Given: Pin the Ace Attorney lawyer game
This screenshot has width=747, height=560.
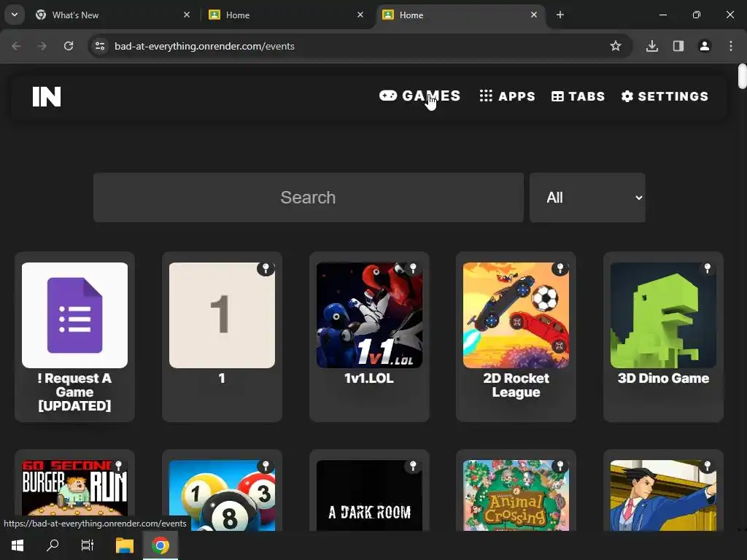Looking at the screenshot, I should pos(708,466).
